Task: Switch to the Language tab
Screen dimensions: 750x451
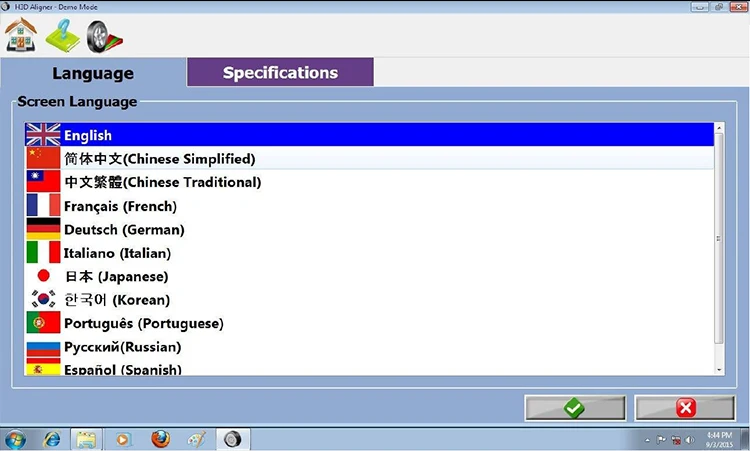Action: 93,73
